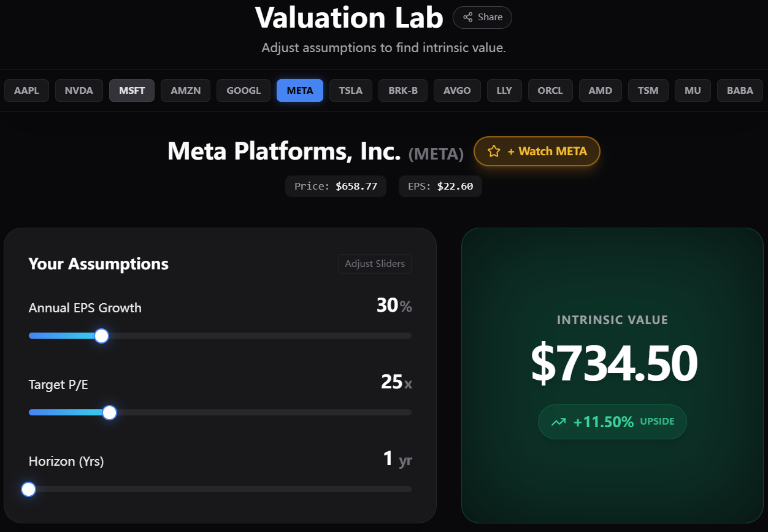Click the (META) ticker symbol beside company name
Screen dimensions: 768x532
pyautogui.click(x=436, y=153)
